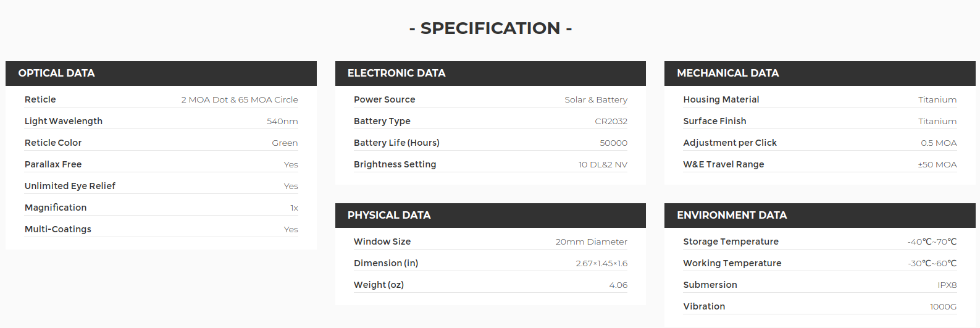
Task: Select the Reticle Color Green value
Action: pyautogui.click(x=285, y=143)
